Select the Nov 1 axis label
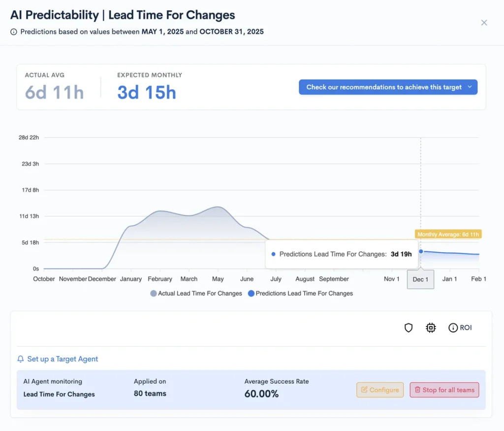Viewport: 504px width, 431px height. click(392, 279)
